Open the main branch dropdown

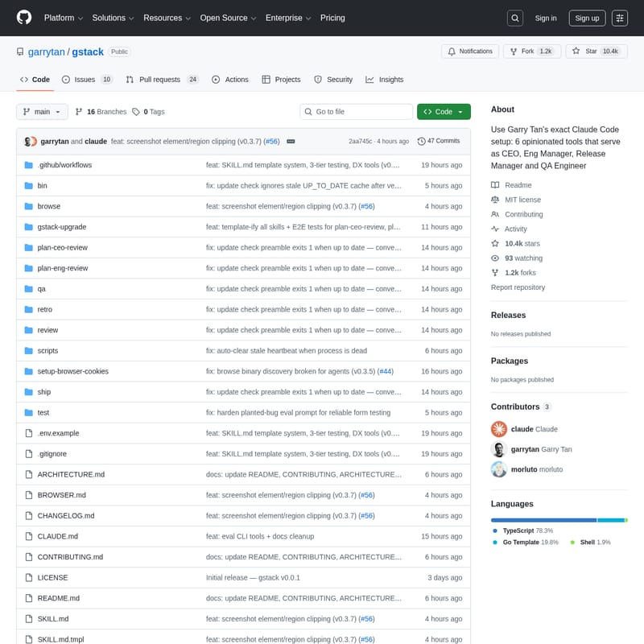point(42,112)
